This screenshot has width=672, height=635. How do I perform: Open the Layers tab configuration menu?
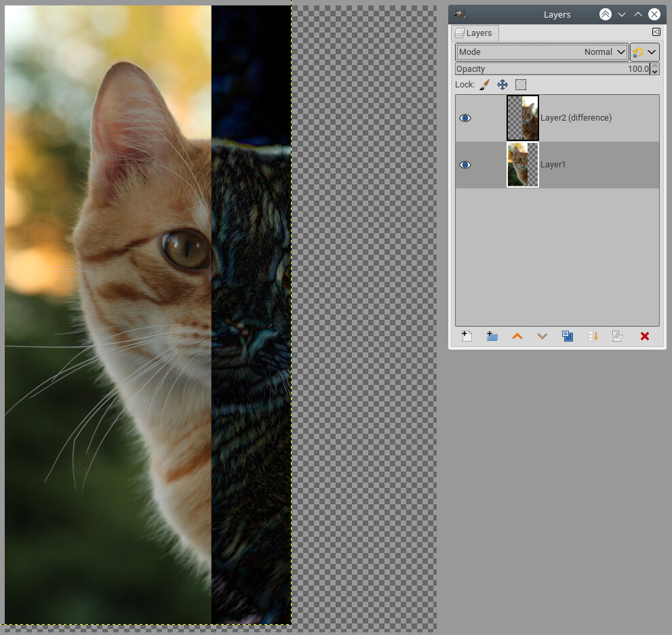(x=656, y=32)
